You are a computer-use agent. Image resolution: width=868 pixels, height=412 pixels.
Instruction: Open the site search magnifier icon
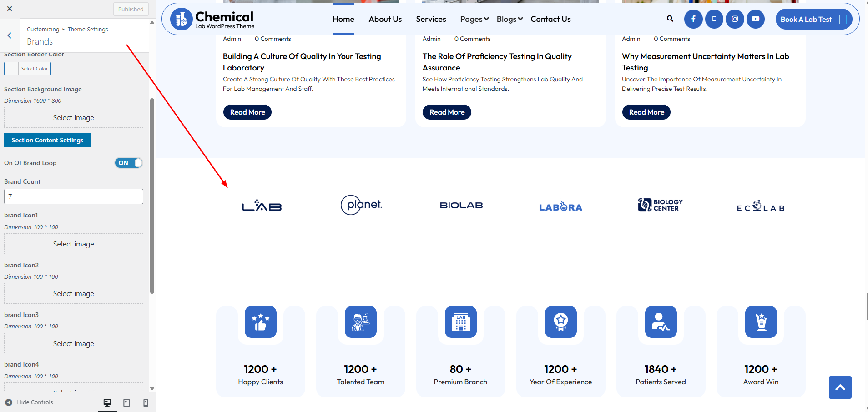(x=670, y=19)
